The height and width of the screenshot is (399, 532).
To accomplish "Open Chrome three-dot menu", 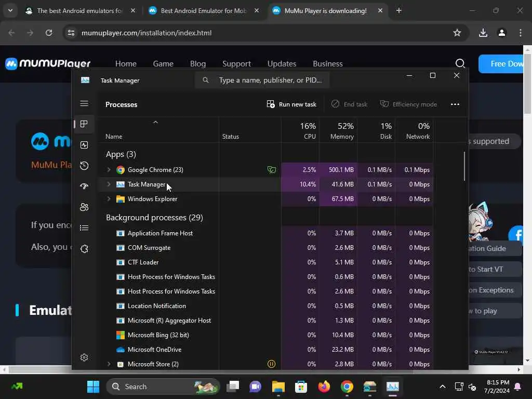I will (521, 33).
